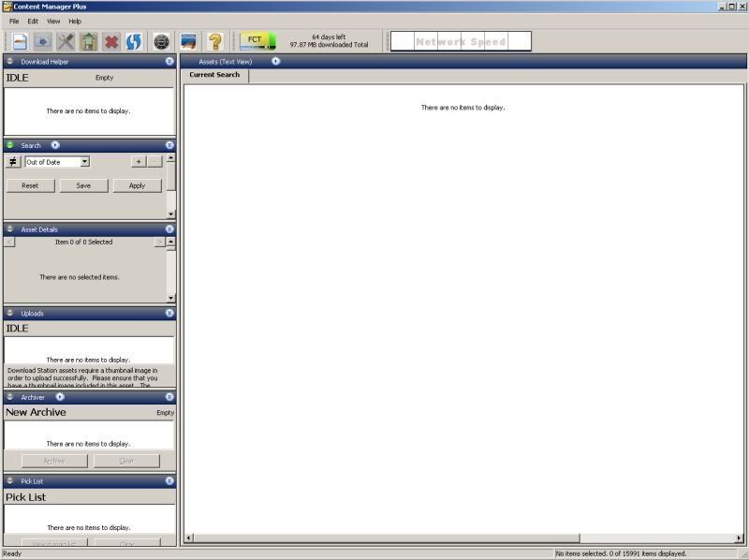Click the FCT ticket indicator

click(x=257, y=41)
